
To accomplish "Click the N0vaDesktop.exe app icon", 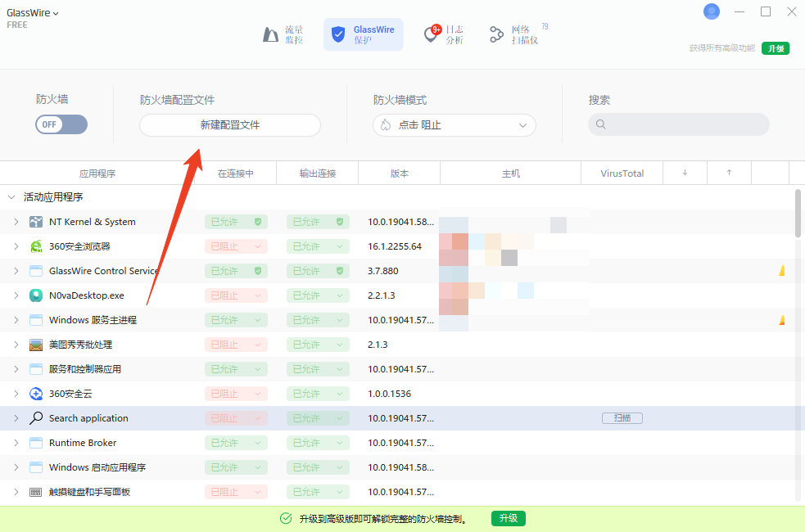I will (36, 295).
